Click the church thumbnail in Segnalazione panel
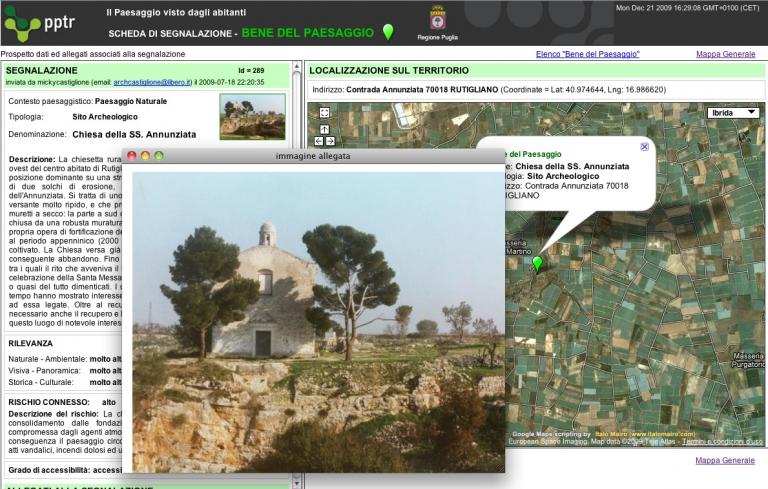This screenshot has height=489, width=768. (252, 117)
